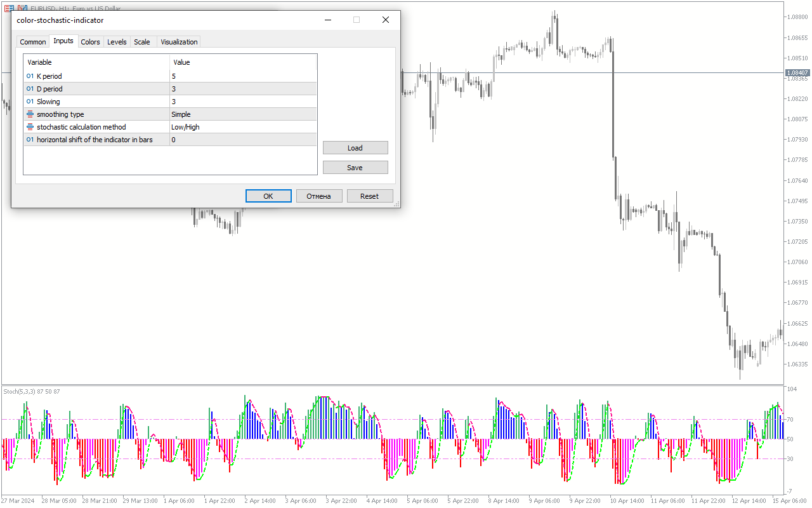Click the Slowing variable name
Viewport: 812px width, 508px height.
[x=48, y=102]
